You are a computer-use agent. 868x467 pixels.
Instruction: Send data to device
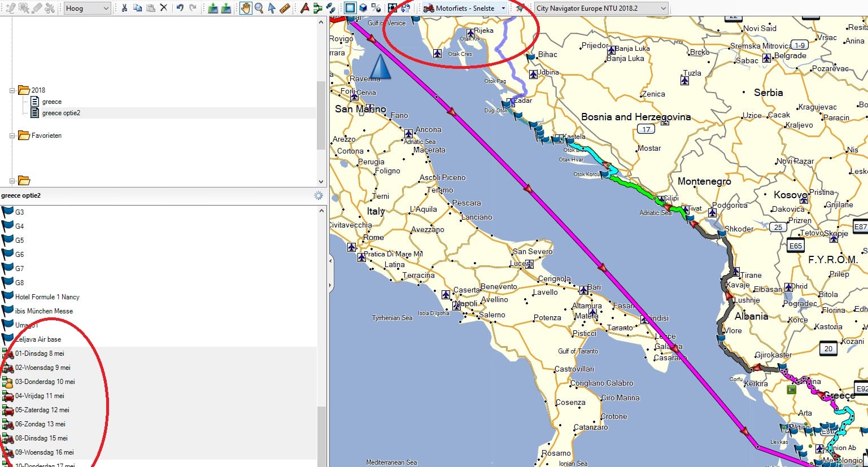pyautogui.click(x=213, y=8)
